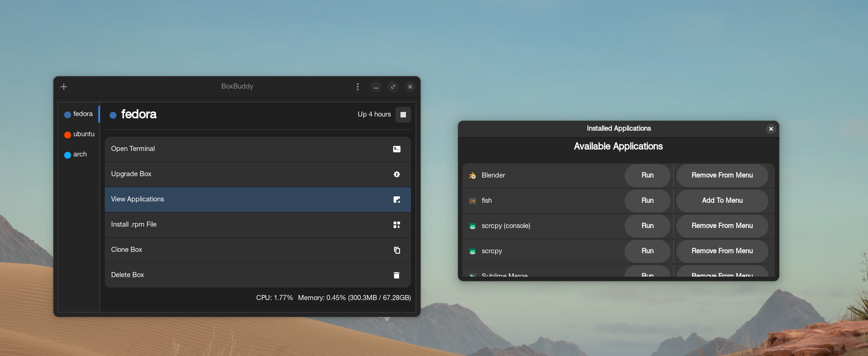Click the Available Applications heading

(x=618, y=146)
